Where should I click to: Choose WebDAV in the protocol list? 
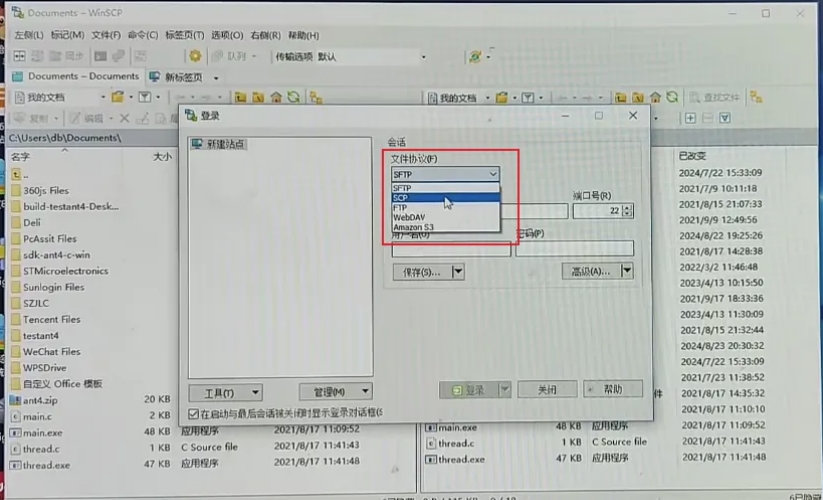click(408, 217)
